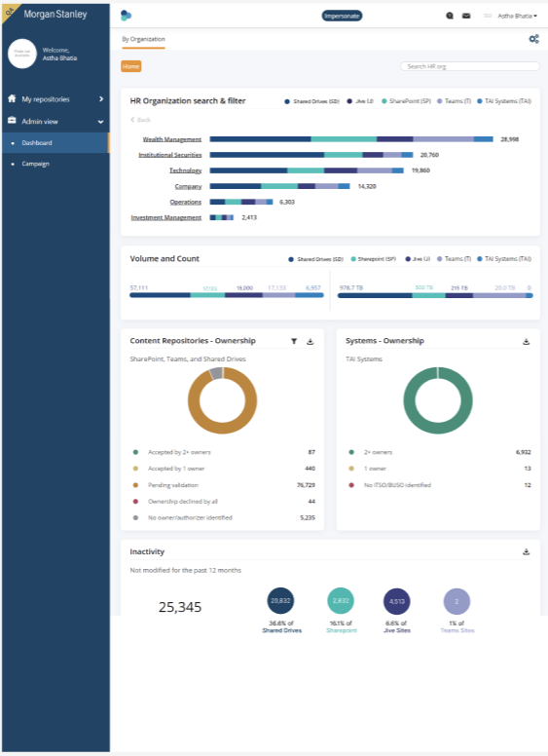Collapse the Admin view chevron

click(x=100, y=122)
